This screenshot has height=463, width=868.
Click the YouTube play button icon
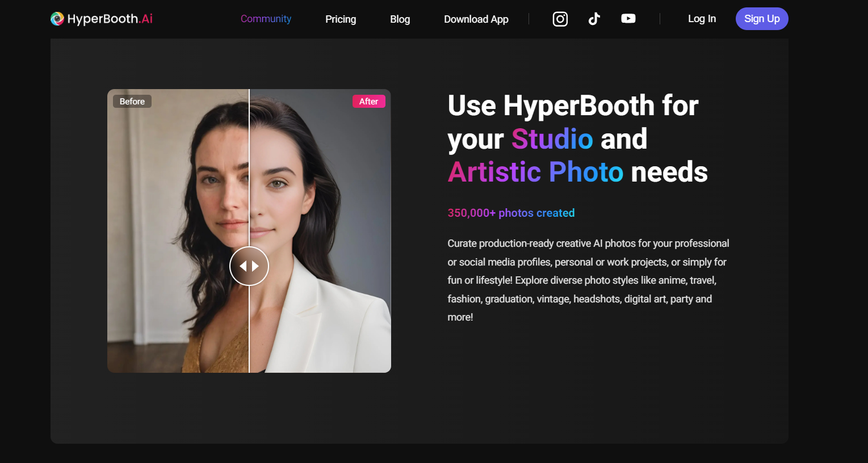tap(628, 18)
